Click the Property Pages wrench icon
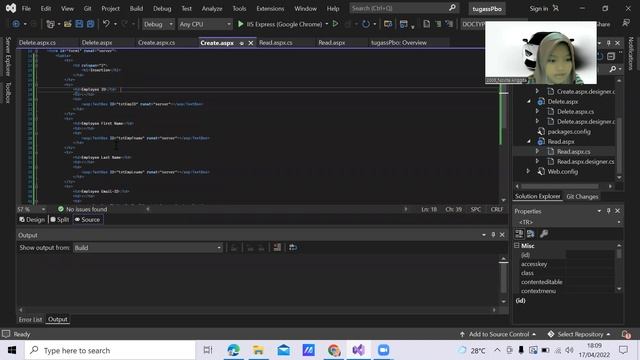Screen dimensions: 640x360 click(x=544, y=233)
